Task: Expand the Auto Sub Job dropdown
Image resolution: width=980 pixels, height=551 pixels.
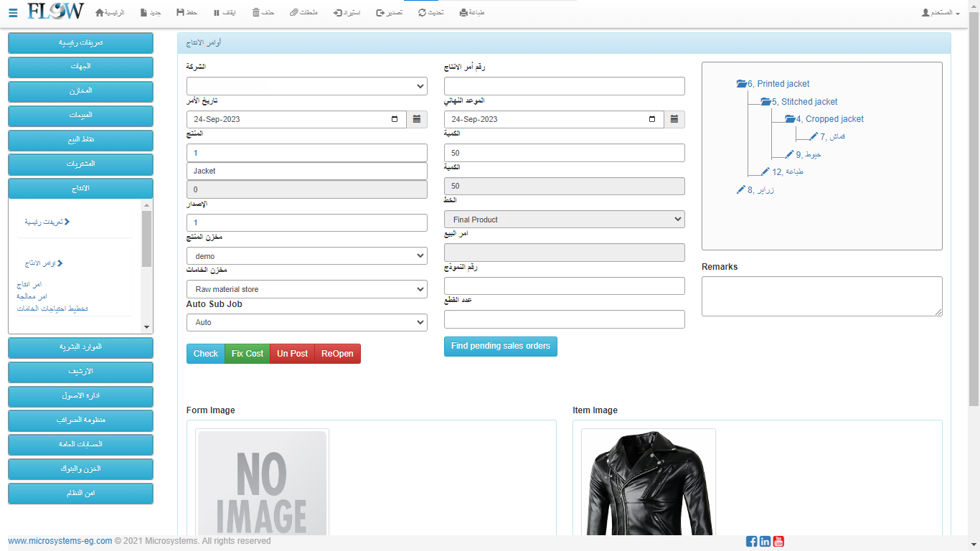Action: [x=306, y=323]
